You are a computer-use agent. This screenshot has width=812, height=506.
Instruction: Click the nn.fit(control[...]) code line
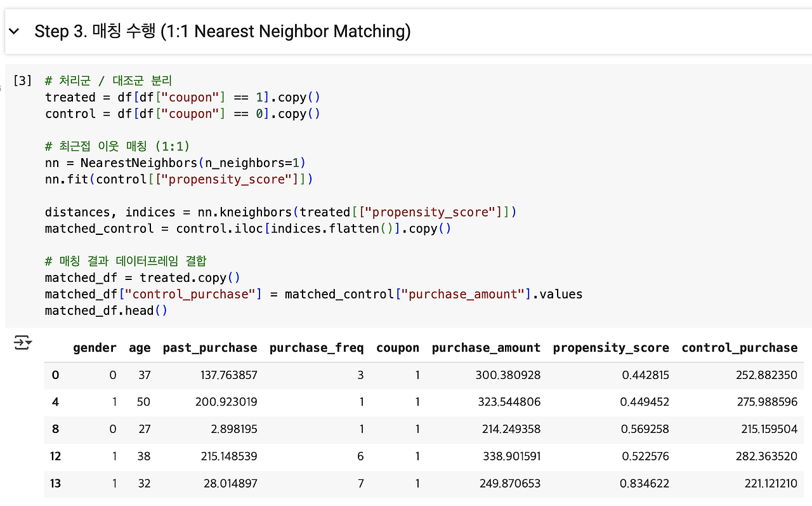coord(180,180)
